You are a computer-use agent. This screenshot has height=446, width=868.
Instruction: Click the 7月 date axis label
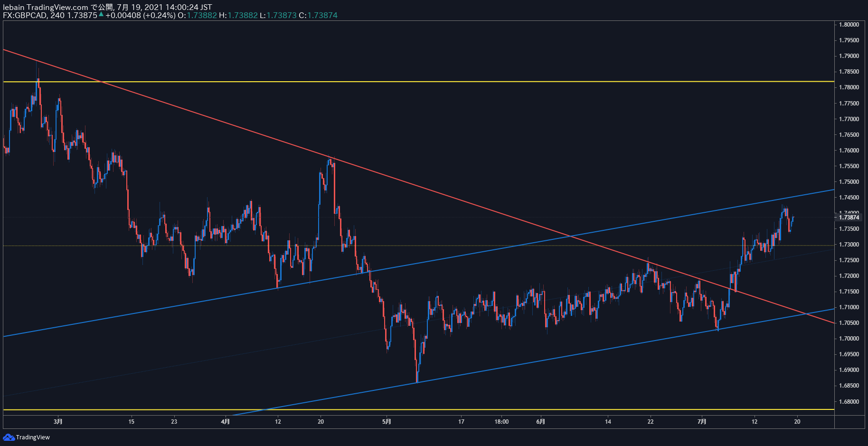tap(702, 421)
